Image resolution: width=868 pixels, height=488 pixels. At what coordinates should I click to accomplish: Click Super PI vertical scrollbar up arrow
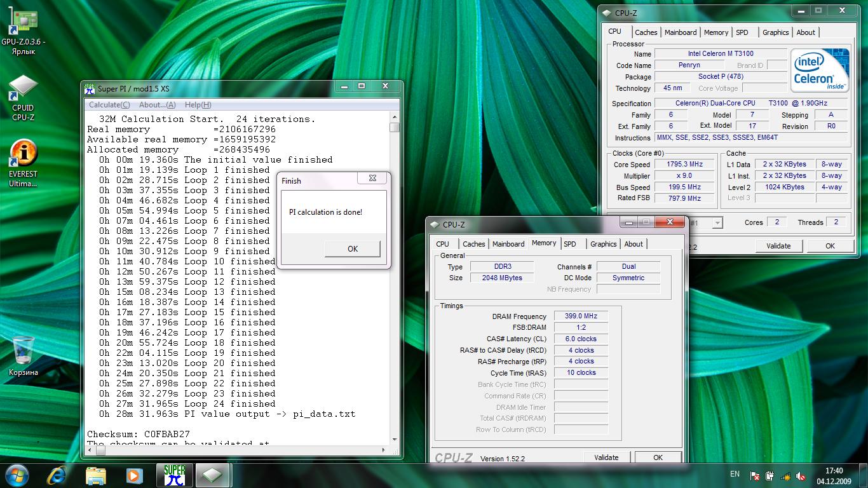tap(395, 118)
